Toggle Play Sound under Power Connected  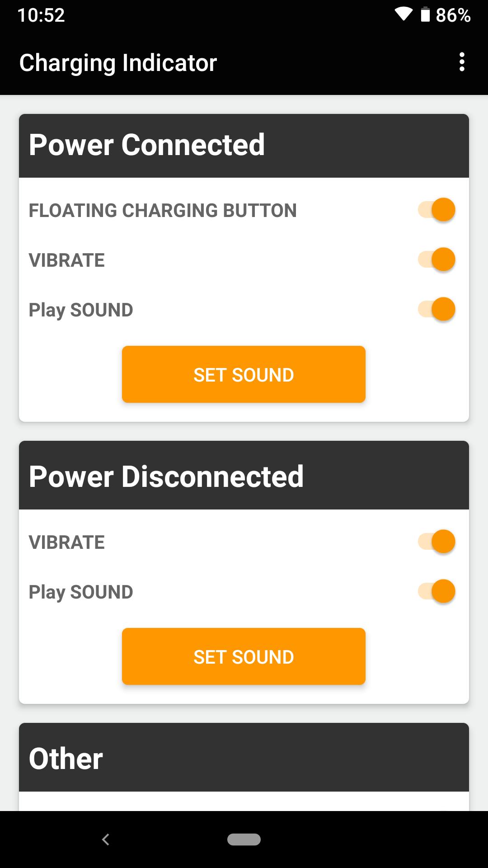[436, 309]
